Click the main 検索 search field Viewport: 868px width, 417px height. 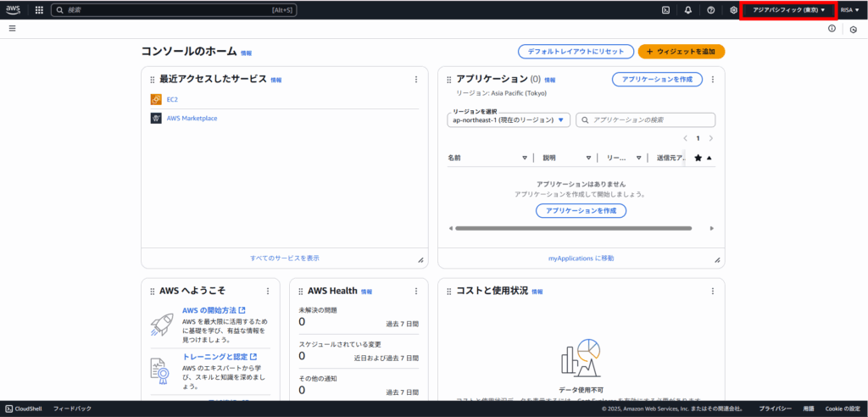click(174, 10)
